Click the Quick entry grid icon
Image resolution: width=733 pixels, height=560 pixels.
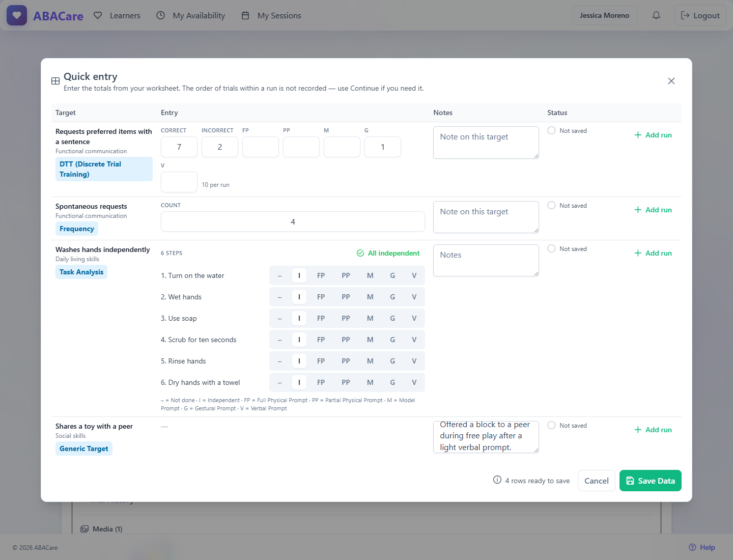(x=55, y=81)
